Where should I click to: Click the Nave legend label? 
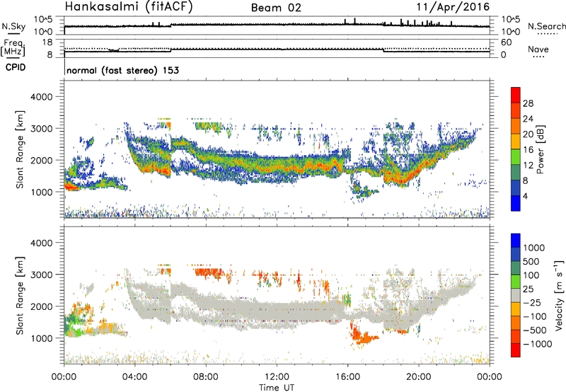click(538, 49)
